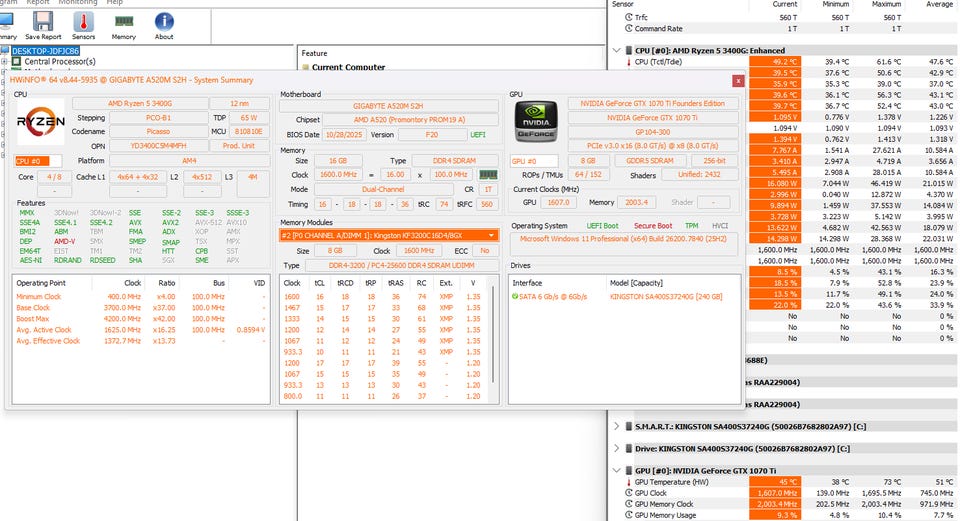Screen dimensions: 960x521
Task: Click the Current Computer folder icon
Action: coord(305,67)
